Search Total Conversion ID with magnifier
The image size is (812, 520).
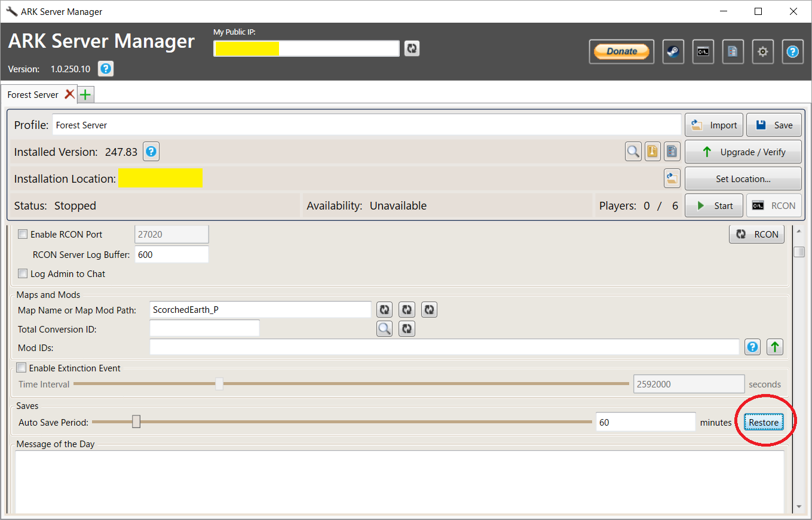click(x=385, y=328)
